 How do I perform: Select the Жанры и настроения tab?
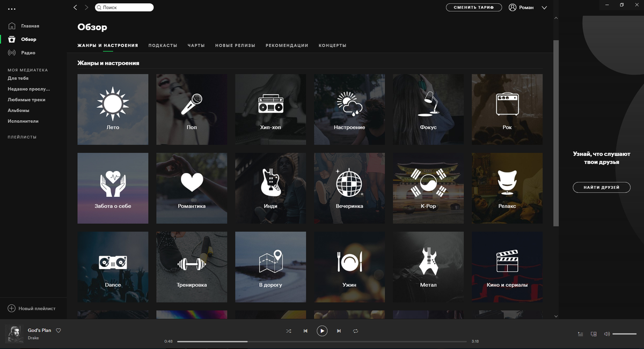(108, 46)
